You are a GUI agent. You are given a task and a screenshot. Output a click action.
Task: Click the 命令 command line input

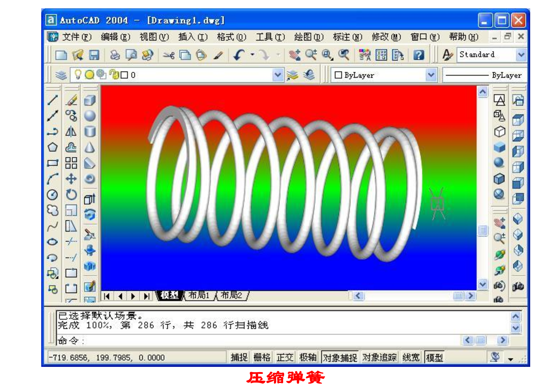pyautogui.click(x=259, y=340)
